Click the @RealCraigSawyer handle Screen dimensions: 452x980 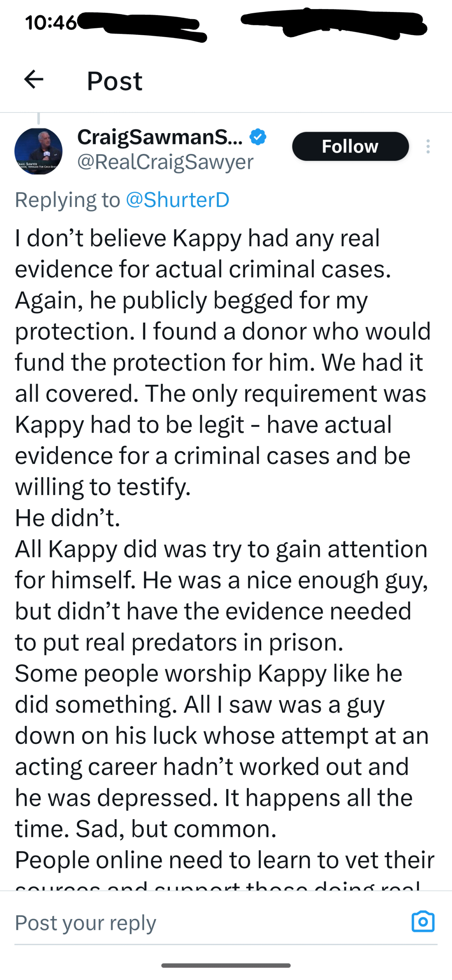click(x=165, y=162)
